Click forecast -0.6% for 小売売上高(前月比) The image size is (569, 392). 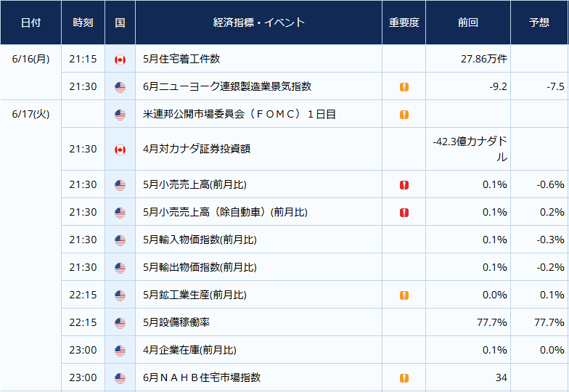(550, 184)
